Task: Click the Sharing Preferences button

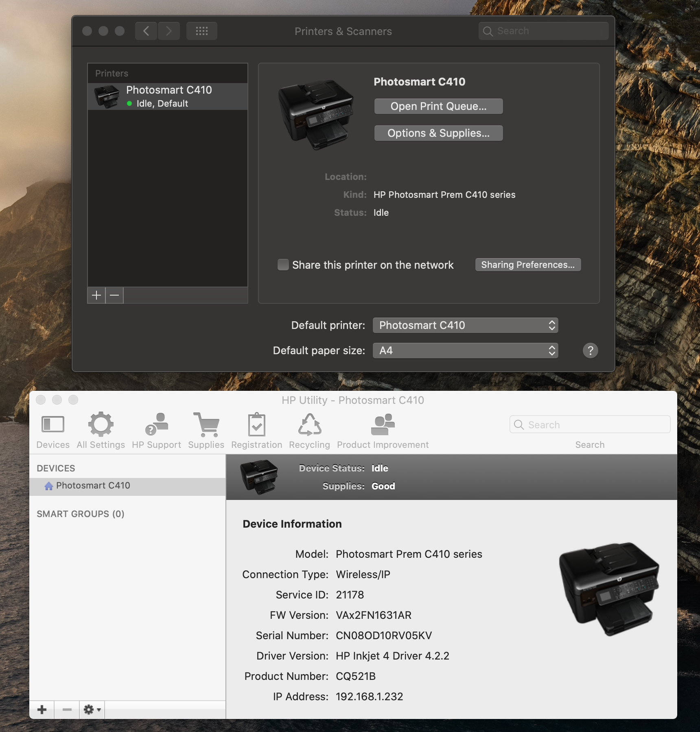Action: [528, 265]
